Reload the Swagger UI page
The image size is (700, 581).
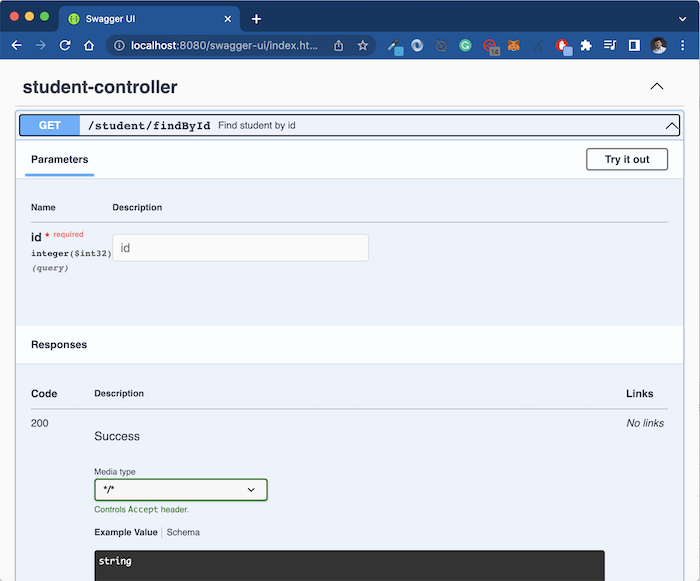[65, 45]
